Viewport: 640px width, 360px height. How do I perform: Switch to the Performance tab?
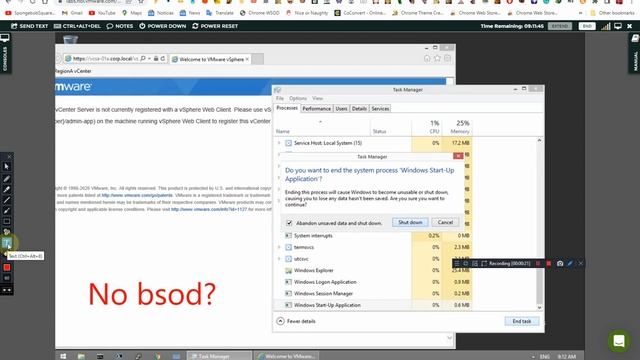[x=316, y=109]
